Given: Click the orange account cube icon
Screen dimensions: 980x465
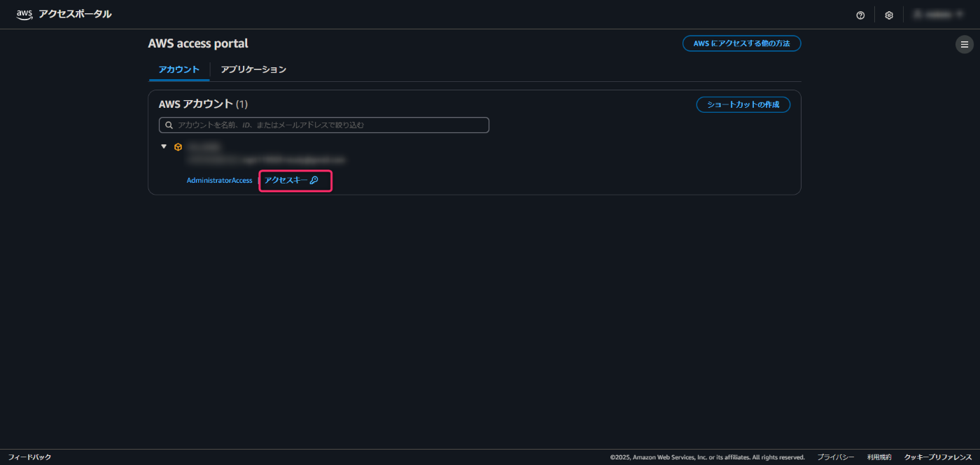Looking at the screenshot, I should point(178,147).
